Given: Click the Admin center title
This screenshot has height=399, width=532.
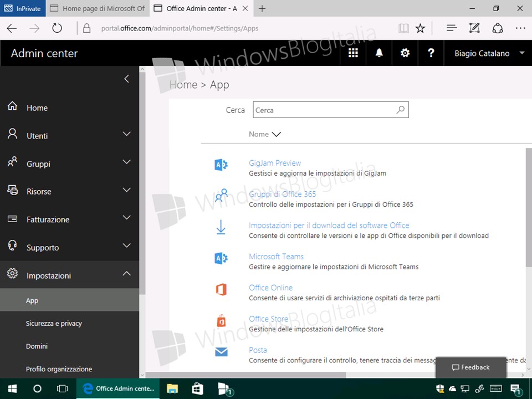Looking at the screenshot, I should coord(44,53).
